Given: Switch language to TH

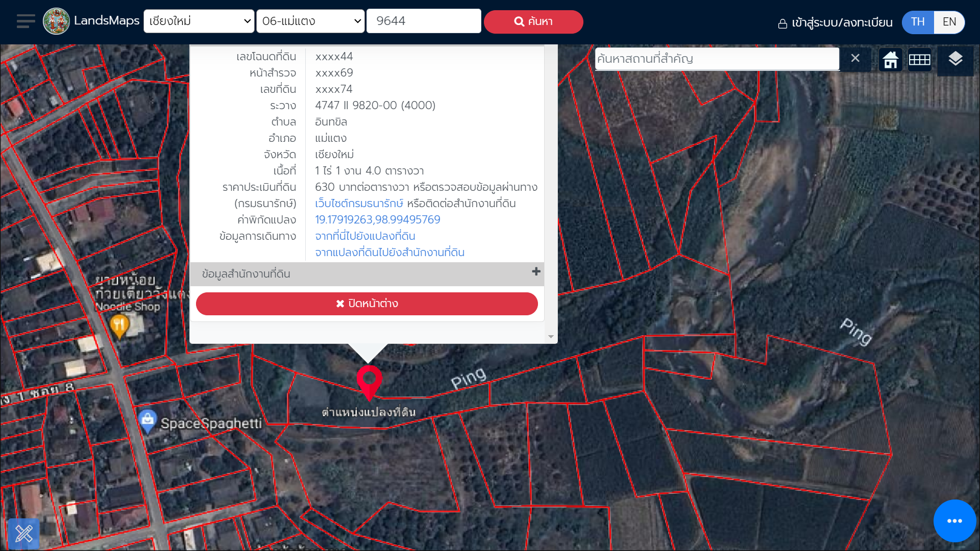Looking at the screenshot, I should tap(918, 22).
